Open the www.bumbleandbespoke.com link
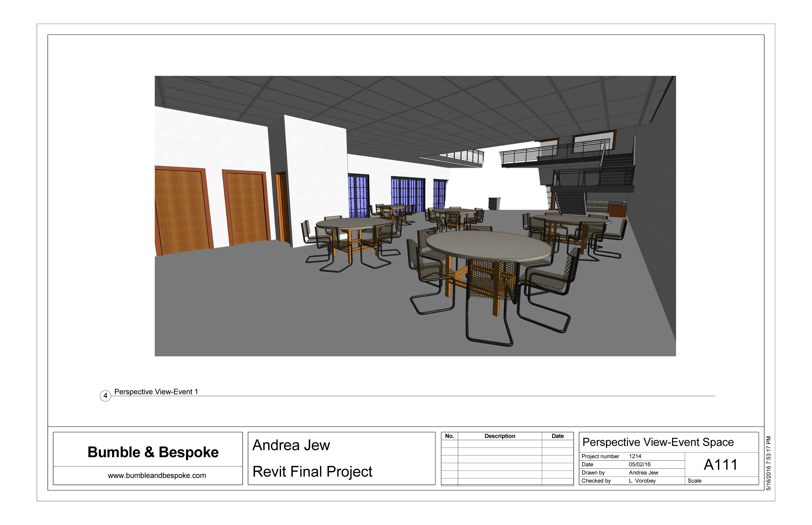Screen dimensions: 812x525 (157, 476)
